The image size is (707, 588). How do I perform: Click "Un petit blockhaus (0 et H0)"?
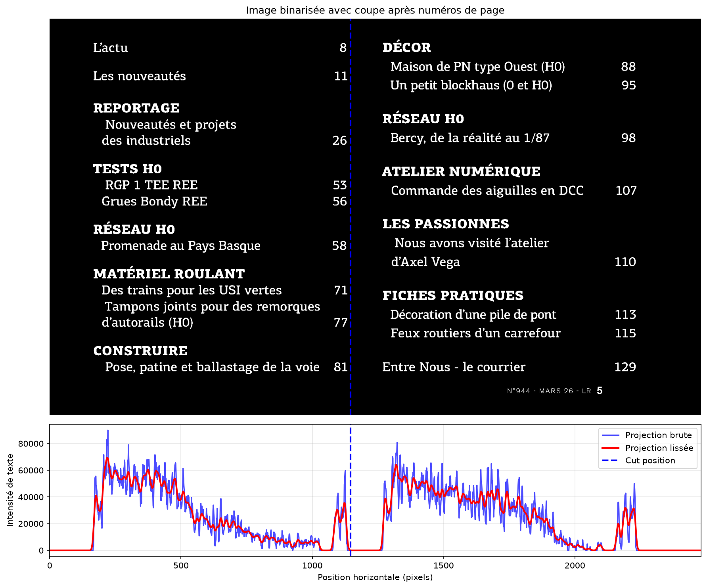pyautogui.click(x=471, y=85)
